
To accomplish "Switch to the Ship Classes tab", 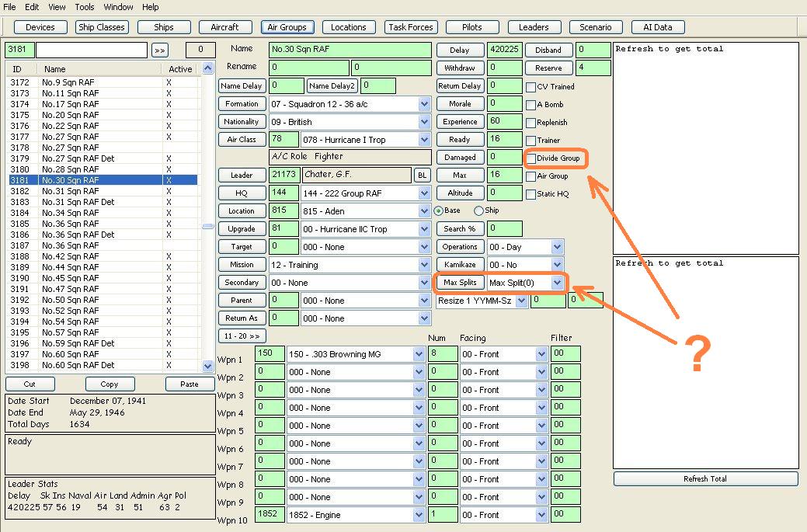I will click(x=102, y=27).
